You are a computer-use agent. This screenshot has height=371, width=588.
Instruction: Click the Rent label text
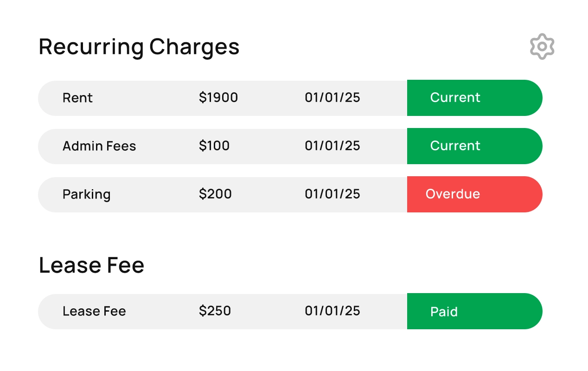77,98
